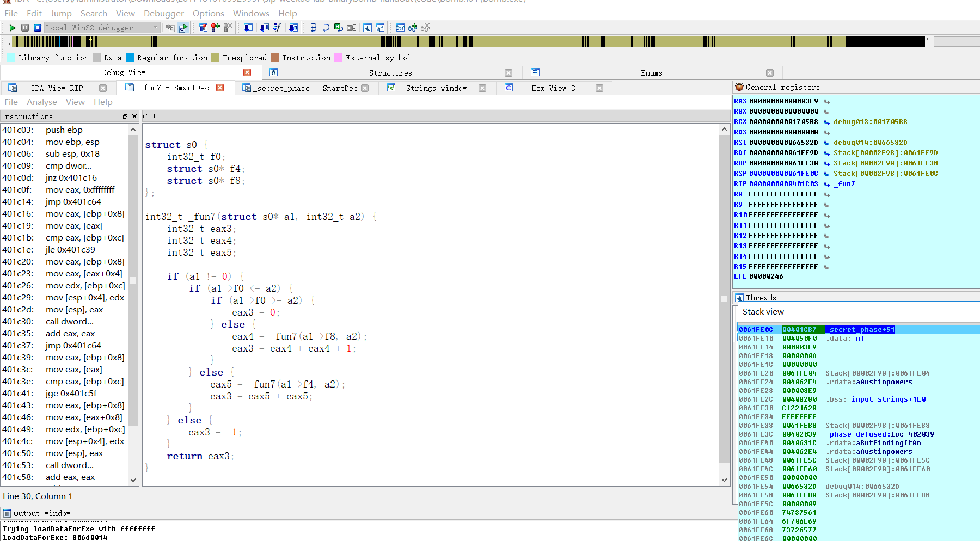The width and height of the screenshot is (980, 541).
Task: Click the green Start process play icon
Action: tap(12, 28)
